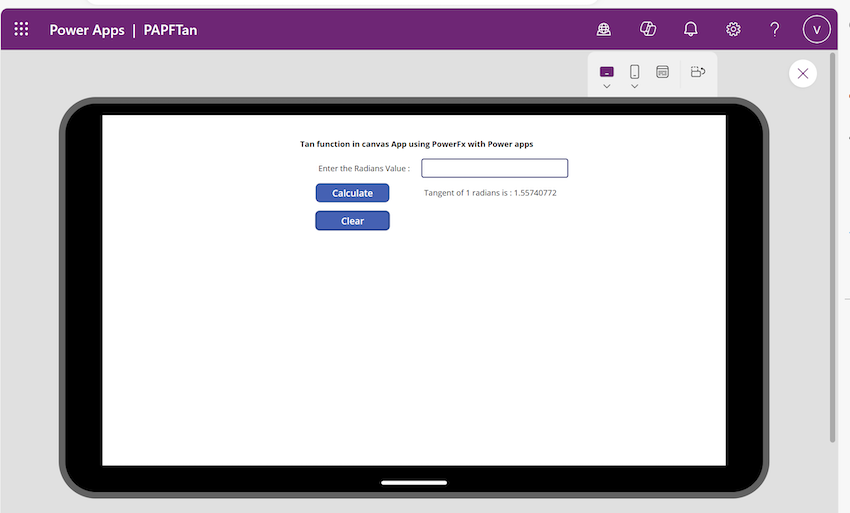Select the browser window preview icon
The width and height of the screenshot is (850, 513).
(662, 72)
